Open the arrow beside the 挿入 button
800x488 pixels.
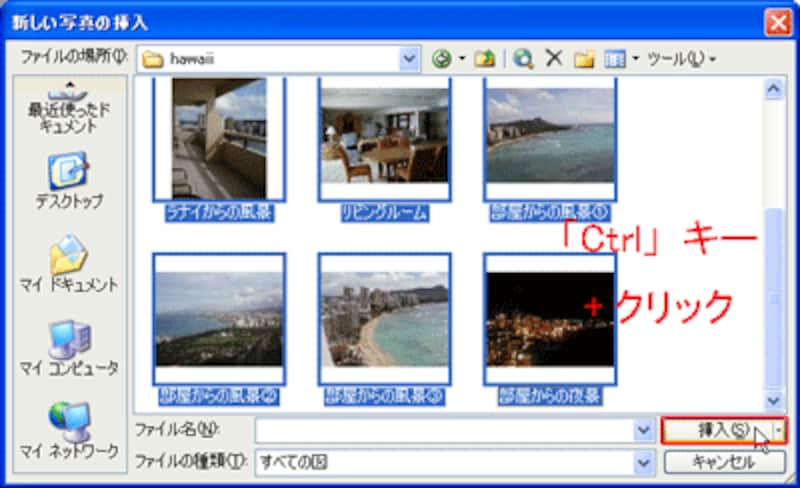click(781, 430)
